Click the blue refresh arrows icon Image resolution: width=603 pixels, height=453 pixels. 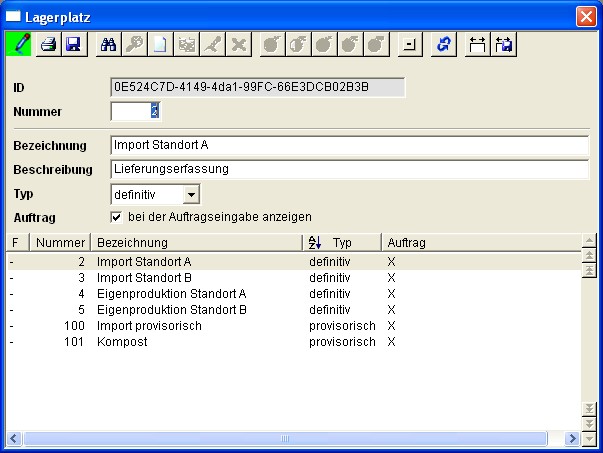point(444,45)
